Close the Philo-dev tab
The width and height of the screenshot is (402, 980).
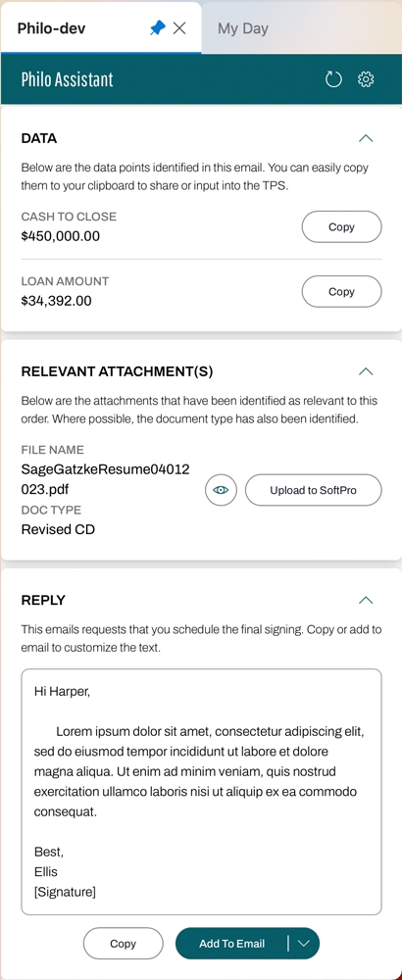pos(179,28)
